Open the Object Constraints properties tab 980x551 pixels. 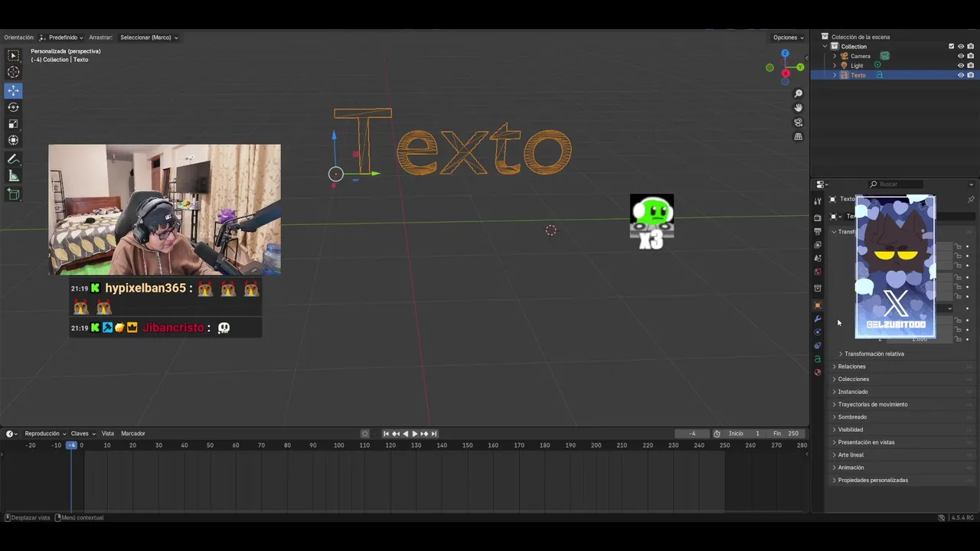click(x=818, y=346)
